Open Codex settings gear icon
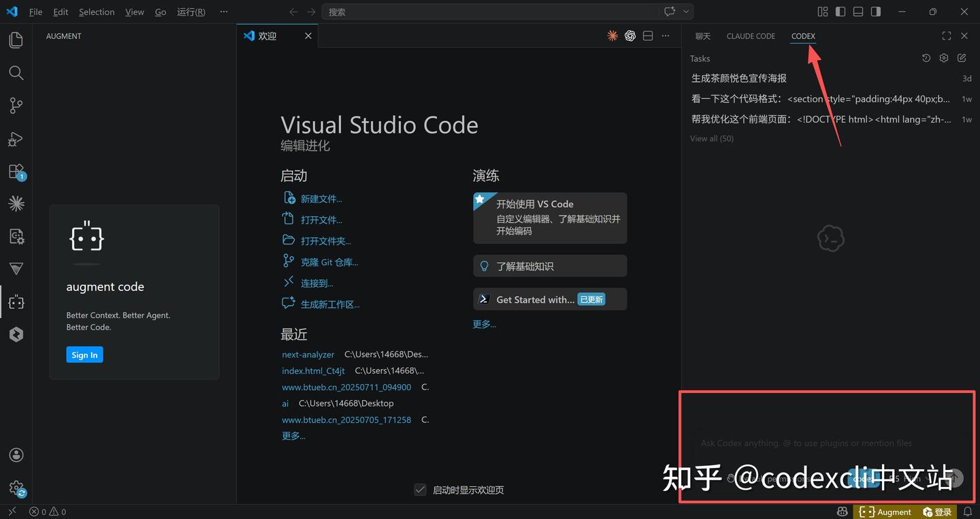Screen dimensions: 980x519 [944, 59]
